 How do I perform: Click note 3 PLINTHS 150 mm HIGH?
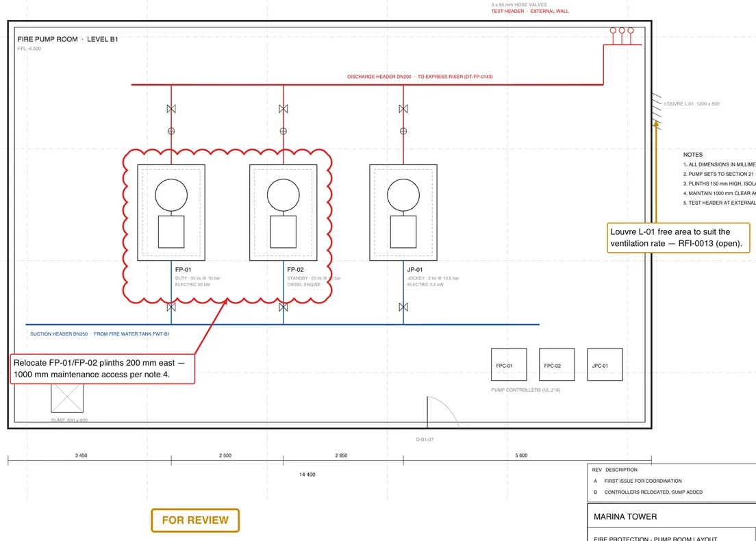pos(719,184)
